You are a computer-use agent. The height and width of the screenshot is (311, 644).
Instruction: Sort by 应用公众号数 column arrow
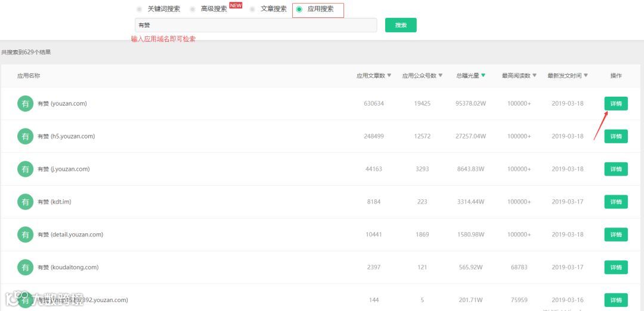[x=441, y=76]
